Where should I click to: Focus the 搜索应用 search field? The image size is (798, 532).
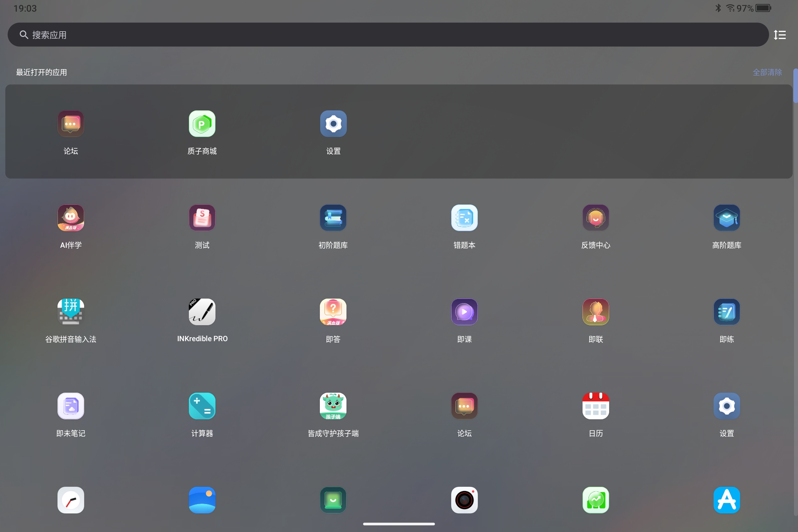pyautogui.click(x=388, y=35)
